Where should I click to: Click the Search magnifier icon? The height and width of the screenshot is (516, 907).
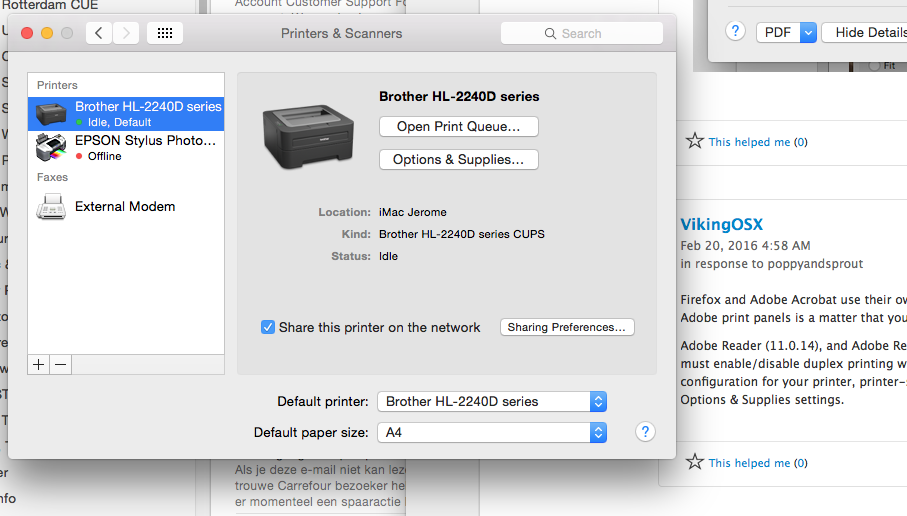point(550,34)
